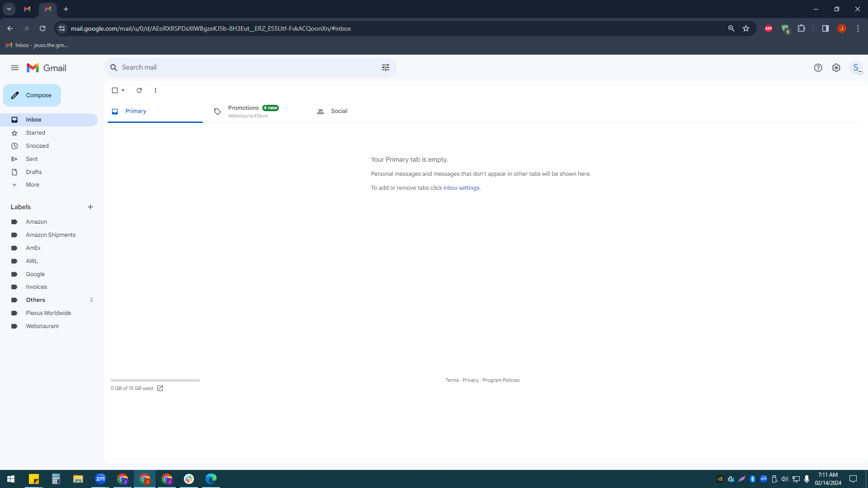Expand the select dropdown arrow next to checkbox
Viewport: 868px width, 488px height.
click(123, 90)
